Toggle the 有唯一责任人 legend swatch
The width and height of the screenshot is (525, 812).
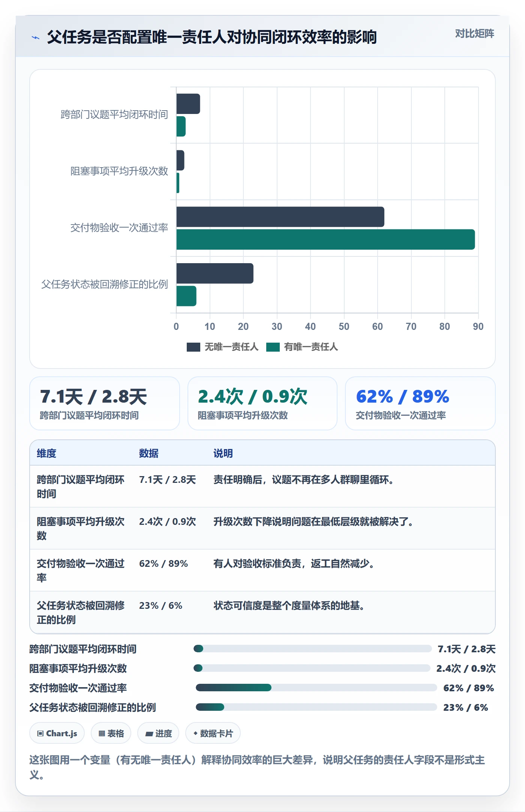pyautogui.click(x=273, y=347)
